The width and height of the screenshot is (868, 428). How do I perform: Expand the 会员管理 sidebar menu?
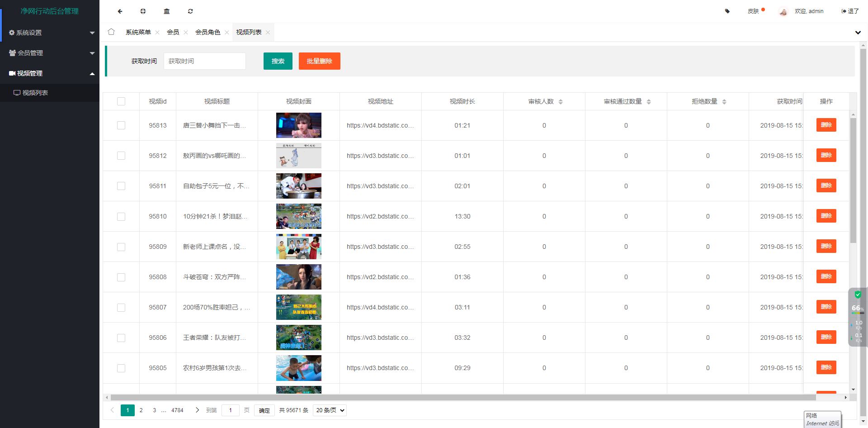click(50, 53)
